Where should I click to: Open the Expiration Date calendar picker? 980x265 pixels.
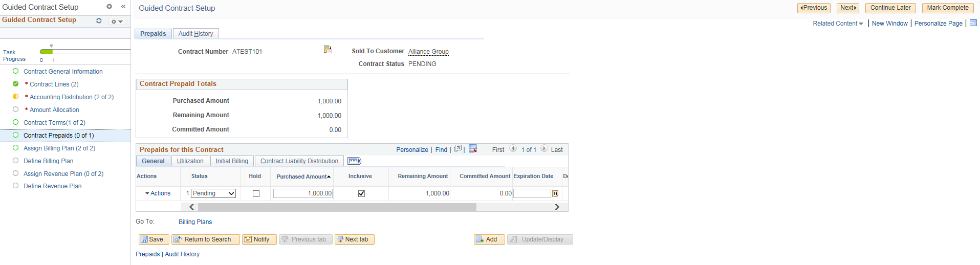click(x=555, y=193)
